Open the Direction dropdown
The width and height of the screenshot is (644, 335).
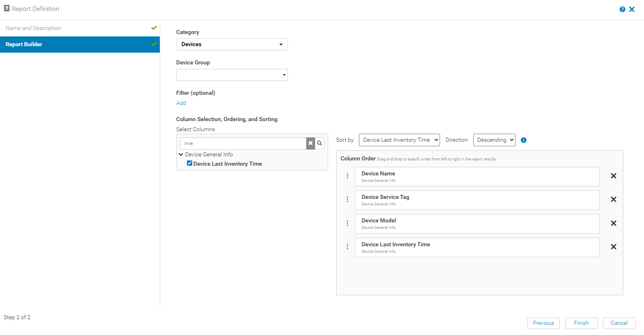click(x=494, y=140)
